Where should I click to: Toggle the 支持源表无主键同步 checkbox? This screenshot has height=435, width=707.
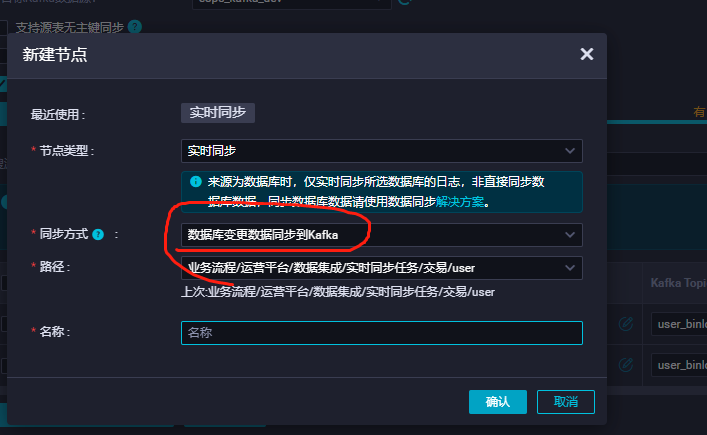click(3, 27)
